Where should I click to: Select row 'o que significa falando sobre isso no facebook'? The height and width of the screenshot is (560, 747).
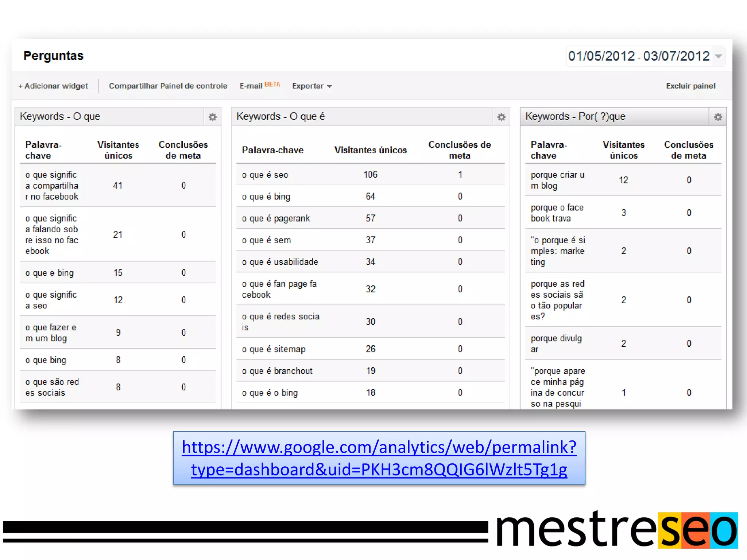[x=118, y=234]
